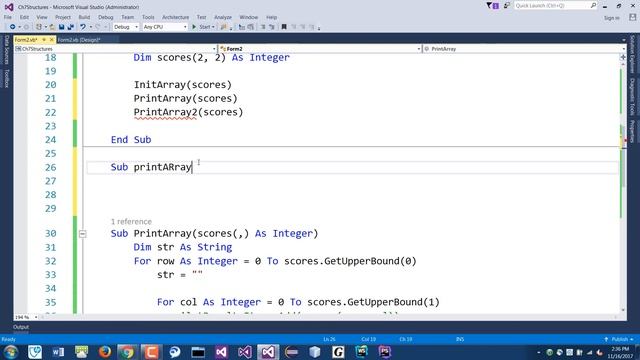The height and width of the screenshot is (360, 640).
Task: Open the Help menu
Action: [271, 17]
